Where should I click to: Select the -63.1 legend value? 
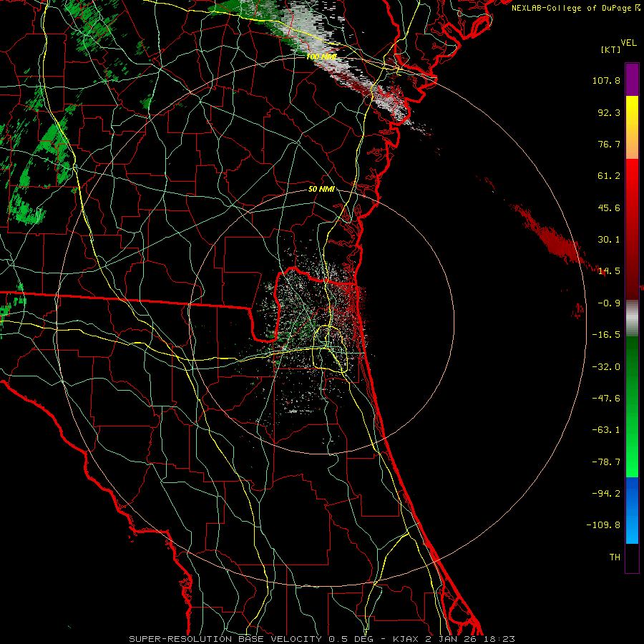pos(606,430)
